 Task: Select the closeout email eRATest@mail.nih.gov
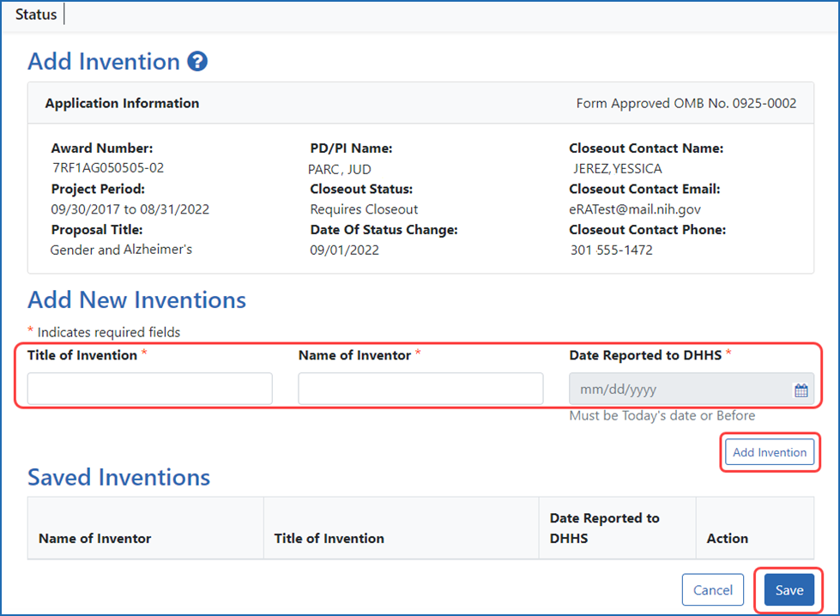(635, 209)
